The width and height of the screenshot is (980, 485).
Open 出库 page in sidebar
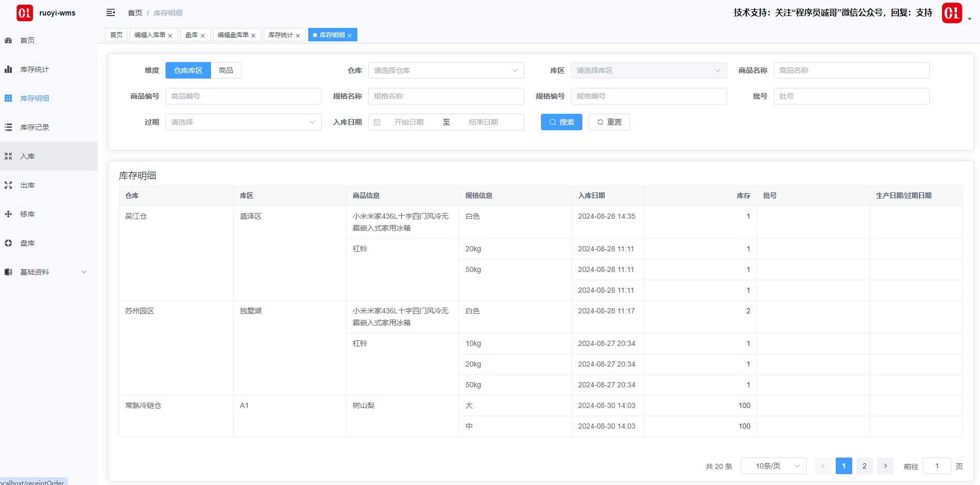(49, 185)
